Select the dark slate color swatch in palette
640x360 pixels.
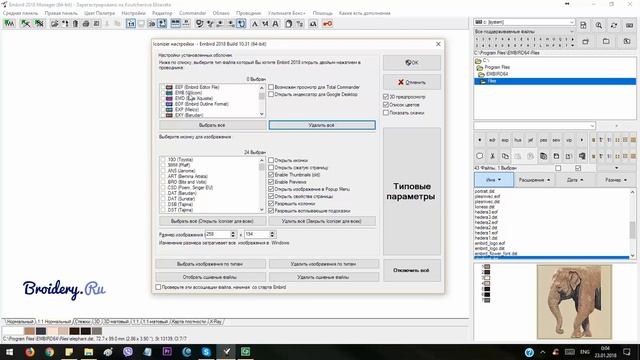pos(41,331)
